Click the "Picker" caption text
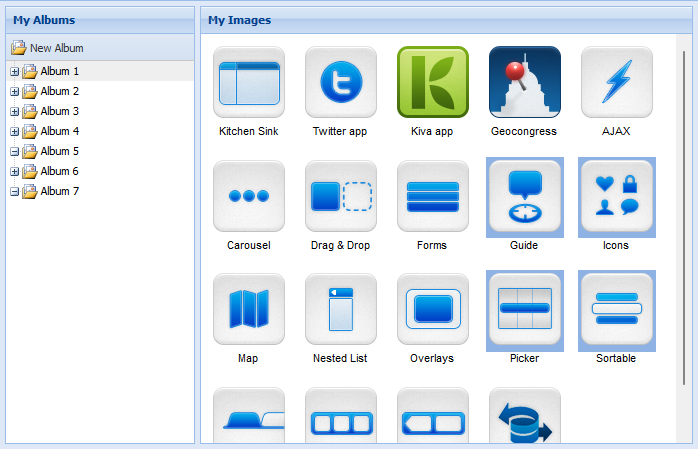This screenshot has width=698, height=449. [x=524, y=358]
